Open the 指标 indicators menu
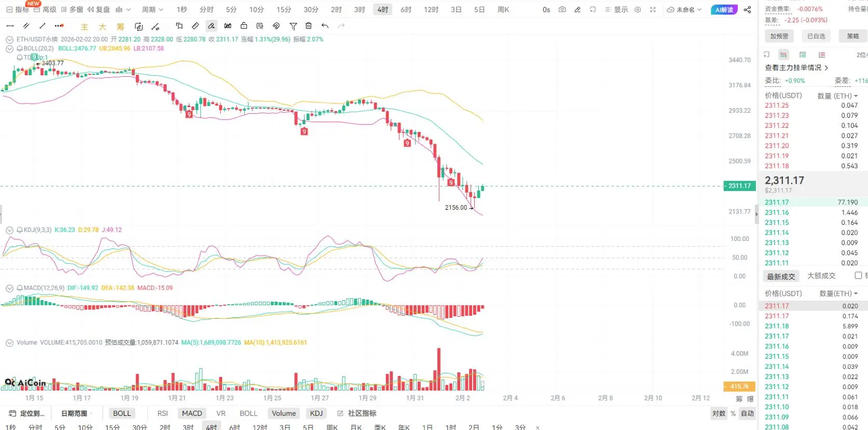 pyautogui.click(x=18, y=9)
